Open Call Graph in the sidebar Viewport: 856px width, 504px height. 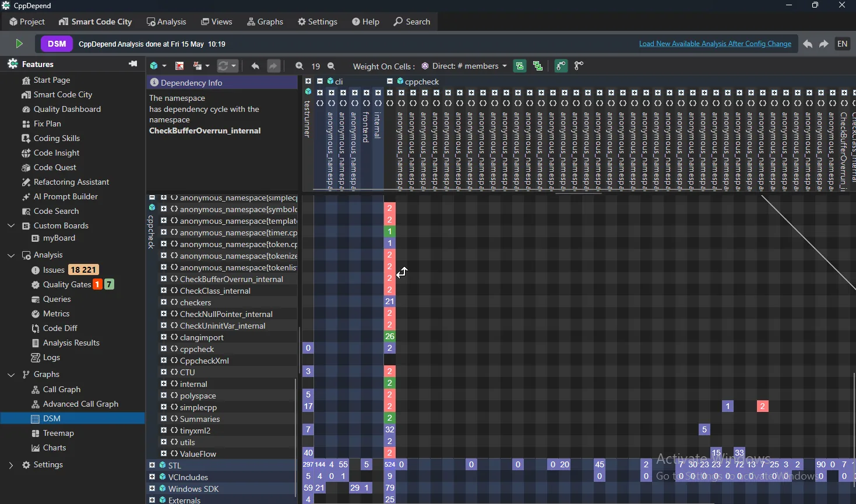[56, 389]
